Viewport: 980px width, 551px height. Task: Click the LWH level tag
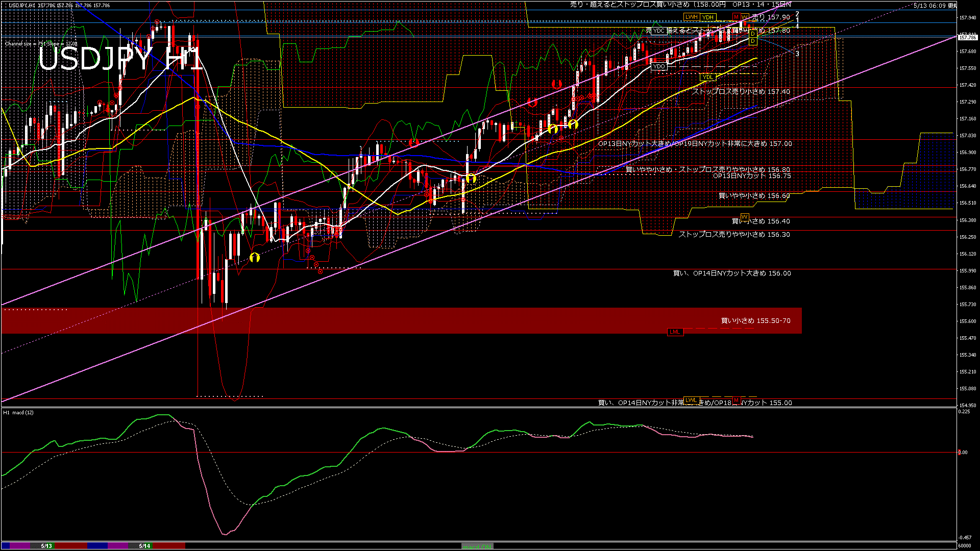coord(692,17)
